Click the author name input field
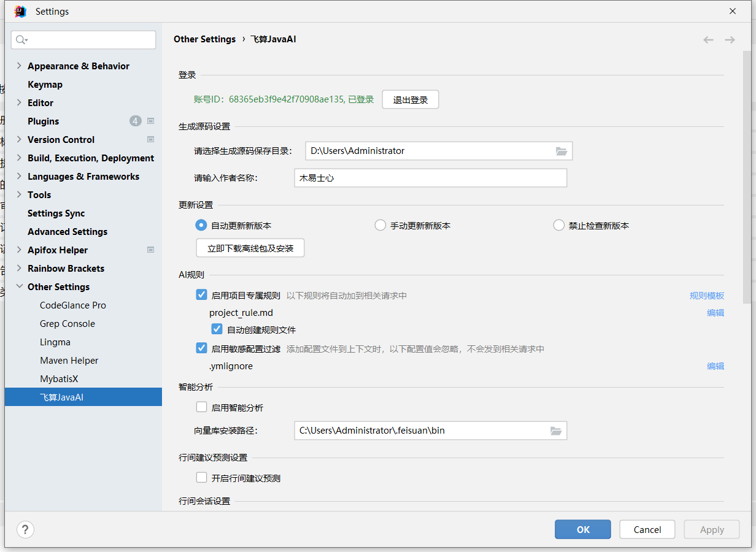 [431, 178]
